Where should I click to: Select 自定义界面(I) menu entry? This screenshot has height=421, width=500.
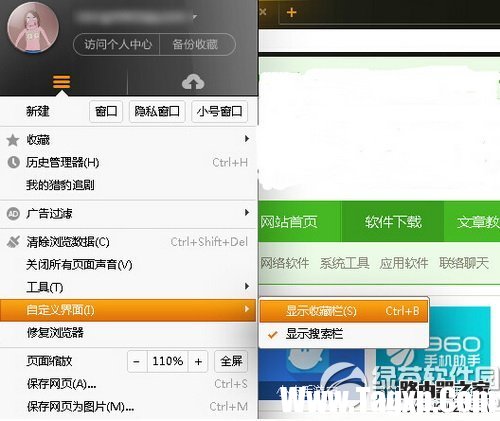pyautogui.click(x=128, y=310)
